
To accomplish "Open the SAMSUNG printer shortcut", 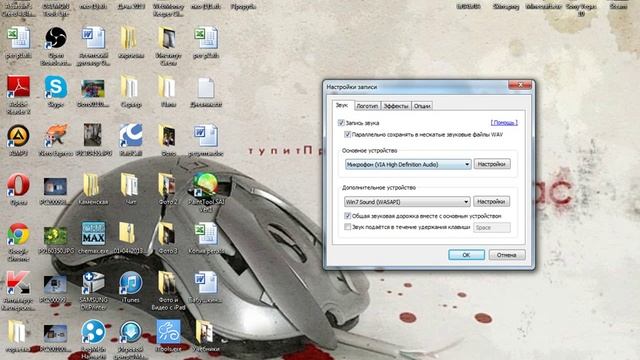I will coord(93,283).
